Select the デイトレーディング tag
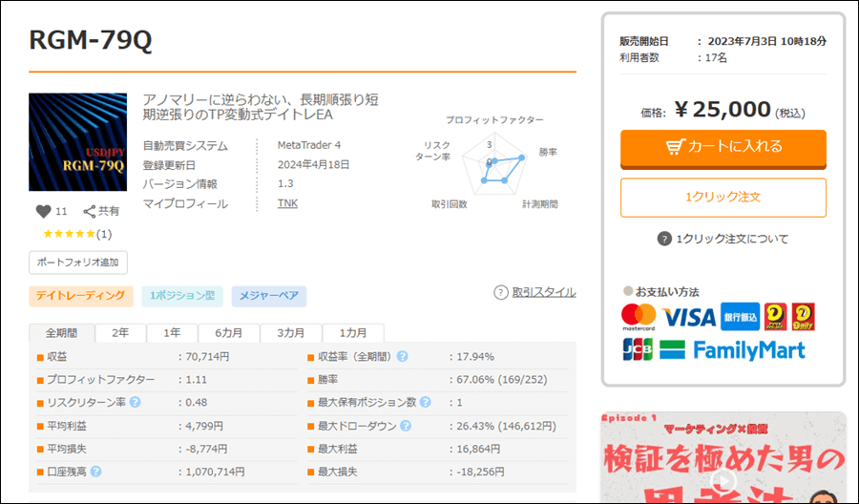Image resolution: width=859 pixels, height=504 pixels. coord(80,296)
